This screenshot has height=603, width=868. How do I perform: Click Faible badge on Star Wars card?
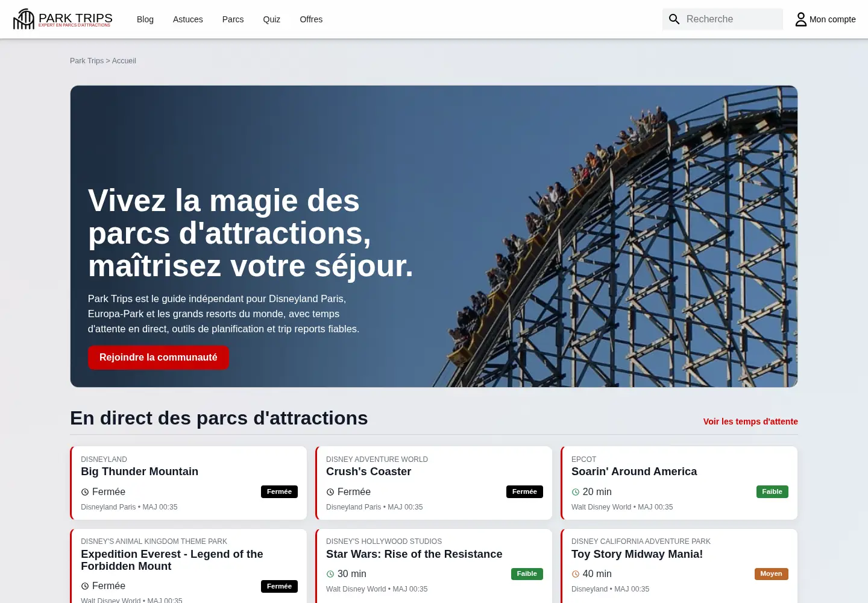(x=527, y=574)
